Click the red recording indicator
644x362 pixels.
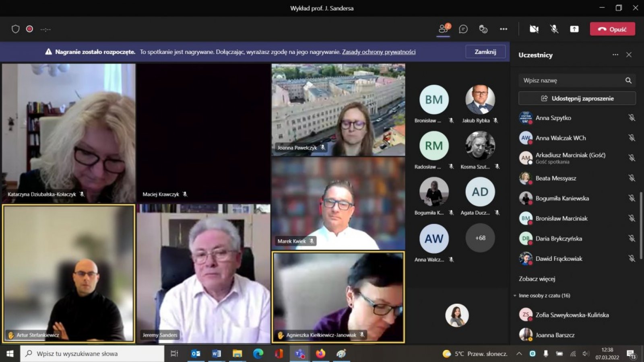(29, 29)
